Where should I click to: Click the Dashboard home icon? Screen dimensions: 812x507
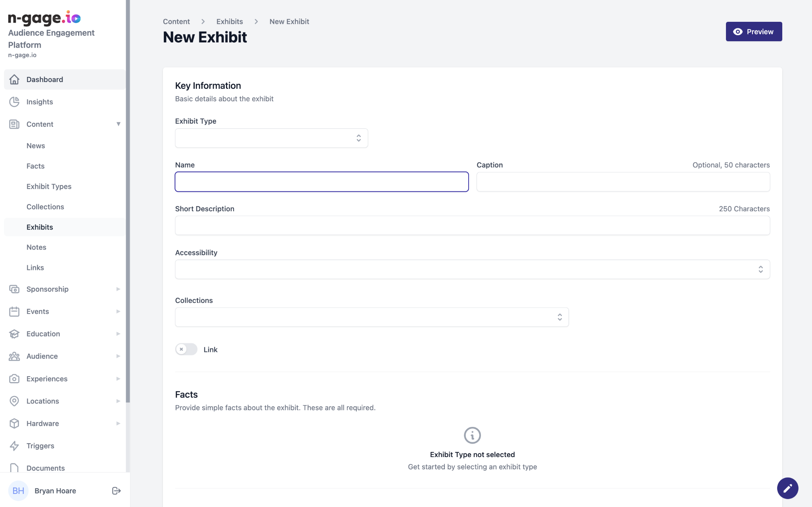tap(14, 79)
